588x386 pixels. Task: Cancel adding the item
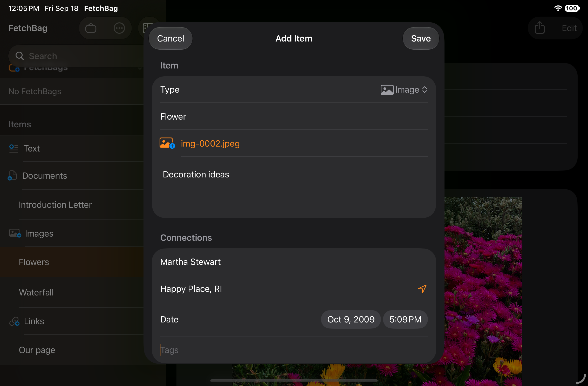click(x=170, y=38)
